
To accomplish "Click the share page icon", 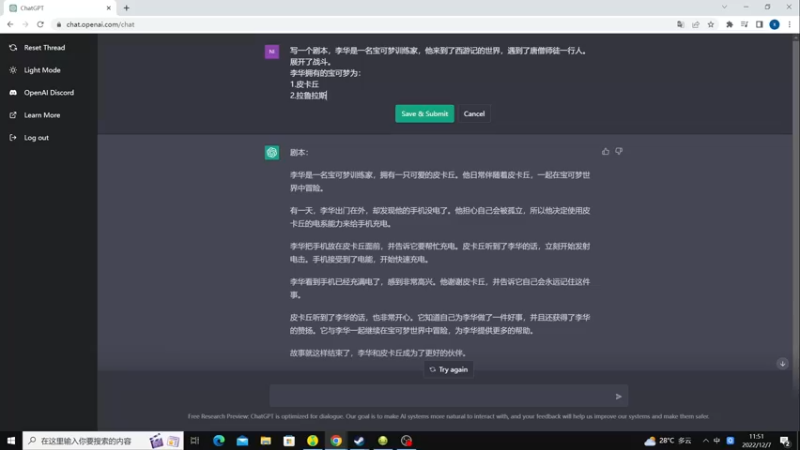I will [695, 24].
